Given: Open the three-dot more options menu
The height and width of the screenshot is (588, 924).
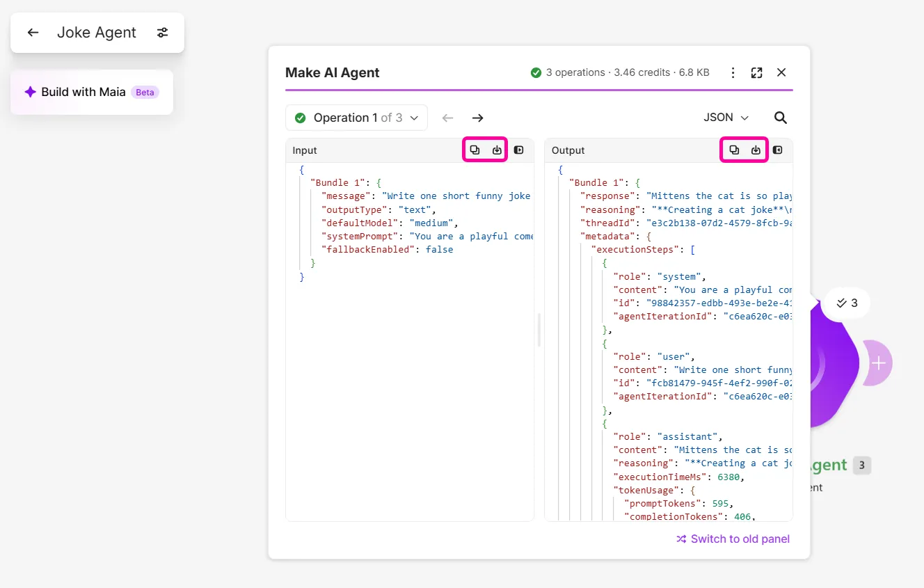Looking at the screenshot, I should (x=733, y=72).
